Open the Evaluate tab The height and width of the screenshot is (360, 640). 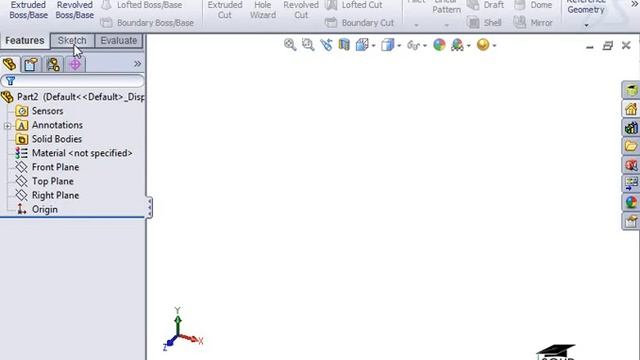[118, 40]
